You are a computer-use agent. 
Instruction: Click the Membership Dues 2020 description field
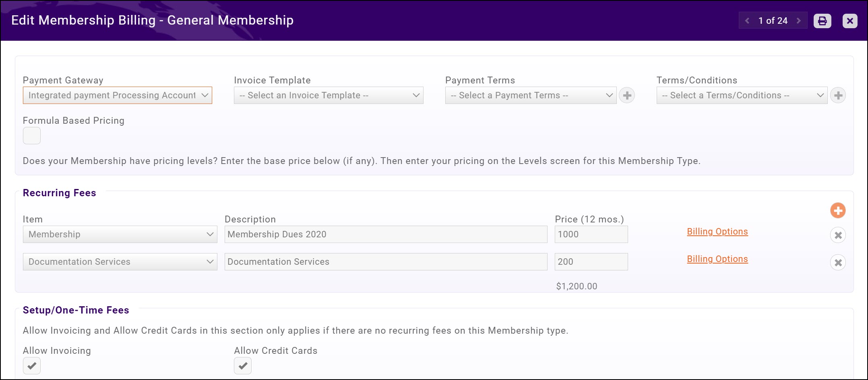[x=386, y=234]
